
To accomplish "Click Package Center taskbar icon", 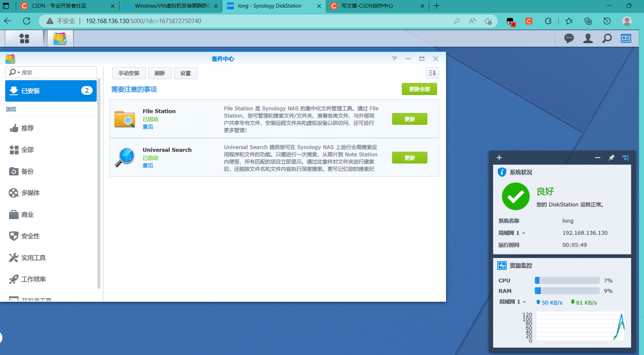I will tap(60, 38).
